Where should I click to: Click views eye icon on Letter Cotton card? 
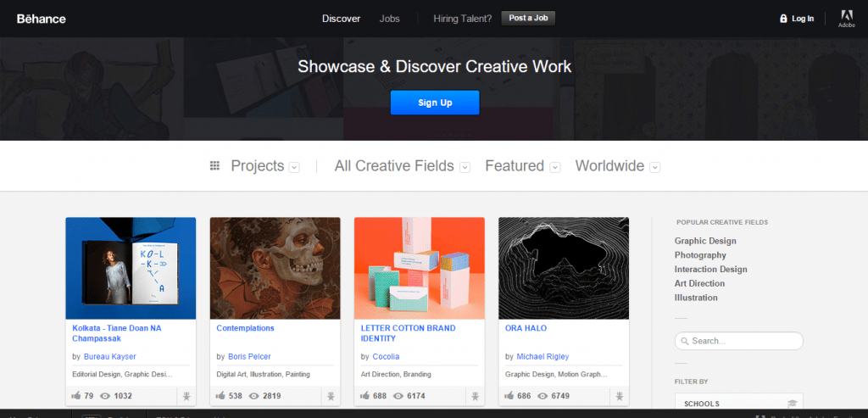pos(398,396)
